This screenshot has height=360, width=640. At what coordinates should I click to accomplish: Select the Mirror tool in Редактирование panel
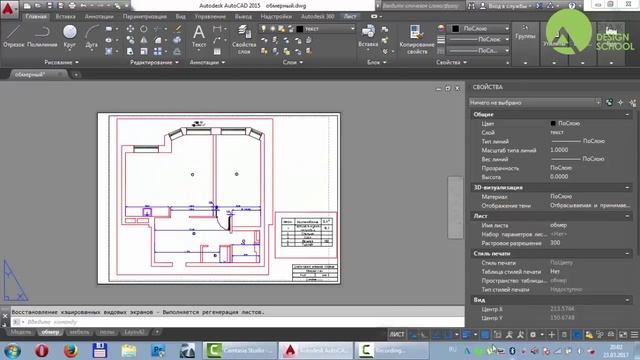(x=144, y=40)
